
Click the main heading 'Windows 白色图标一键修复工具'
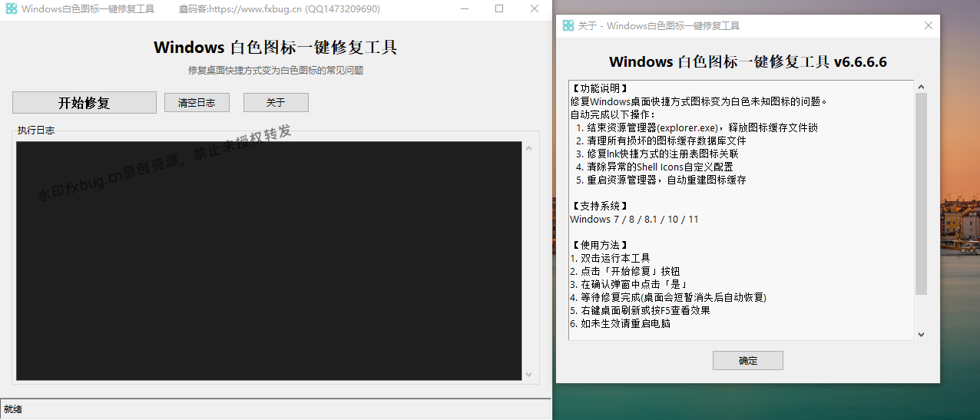(x=276, y=47)
